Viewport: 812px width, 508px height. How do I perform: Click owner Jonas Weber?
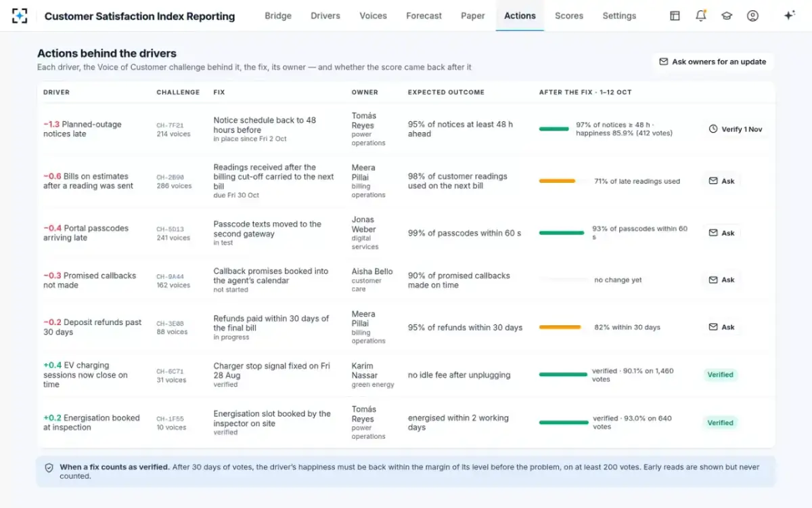coord(365,224)
